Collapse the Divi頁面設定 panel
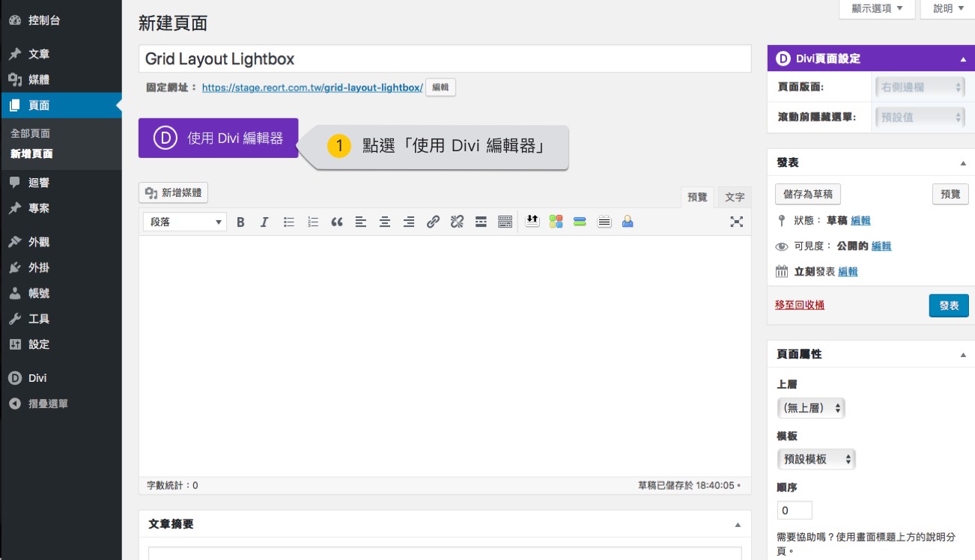Image resolution: width=975 pixels, height=560 pixels. click(963, 58)
